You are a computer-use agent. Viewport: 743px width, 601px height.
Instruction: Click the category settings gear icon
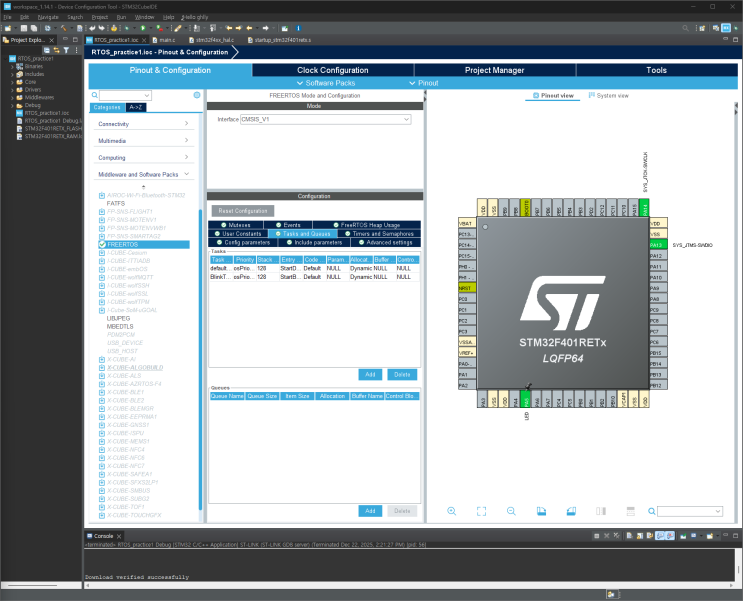tap(197, 95)
